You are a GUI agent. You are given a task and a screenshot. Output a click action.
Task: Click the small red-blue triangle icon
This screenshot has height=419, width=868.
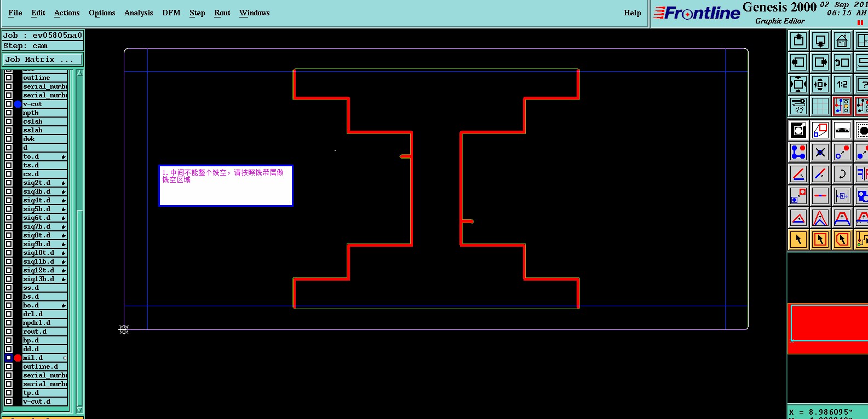coord(798,218)
